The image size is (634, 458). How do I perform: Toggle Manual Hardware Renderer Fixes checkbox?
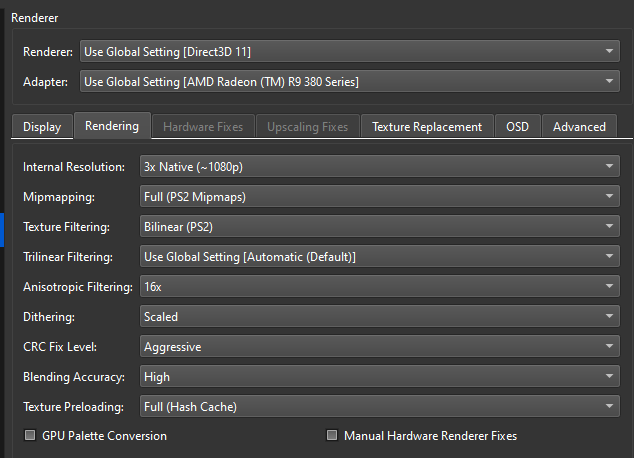(x=332, y=436)
